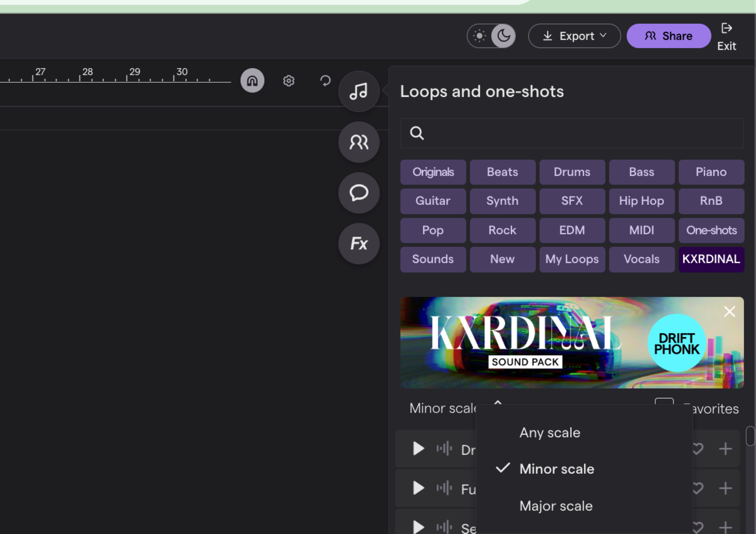Expand the Export dropdown
The image size is (756, 534).
point(574,36)
